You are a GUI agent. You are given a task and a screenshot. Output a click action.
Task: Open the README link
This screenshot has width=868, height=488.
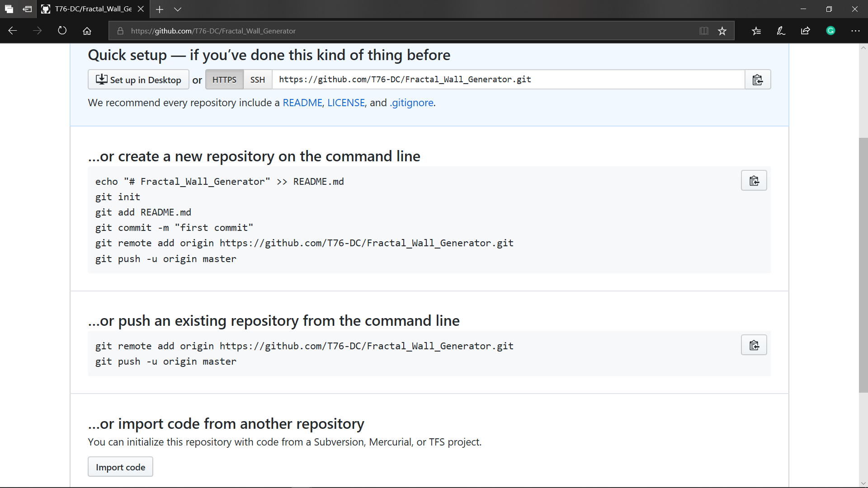click(302, 103)
